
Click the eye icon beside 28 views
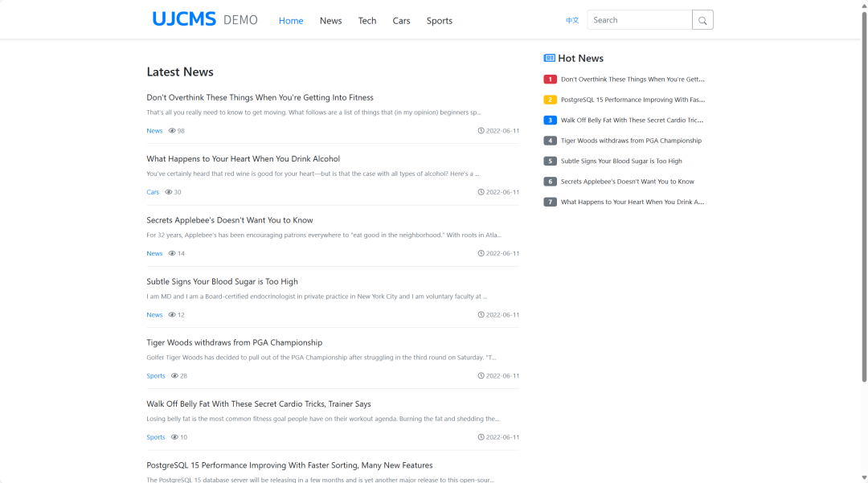[x=175, y=375]
